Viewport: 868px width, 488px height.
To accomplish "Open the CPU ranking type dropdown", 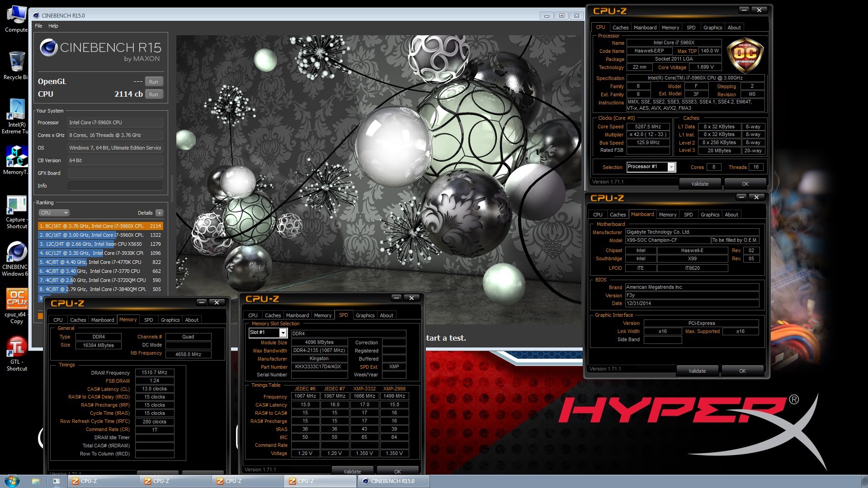I will point(54,213).
